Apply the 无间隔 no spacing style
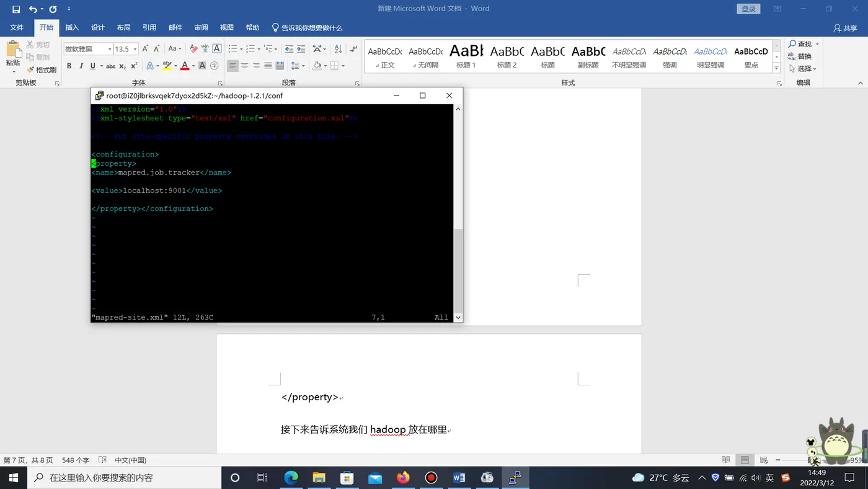The width and height of the screenshot is (868, 489). pyautogui.click(x=425, y=56)
